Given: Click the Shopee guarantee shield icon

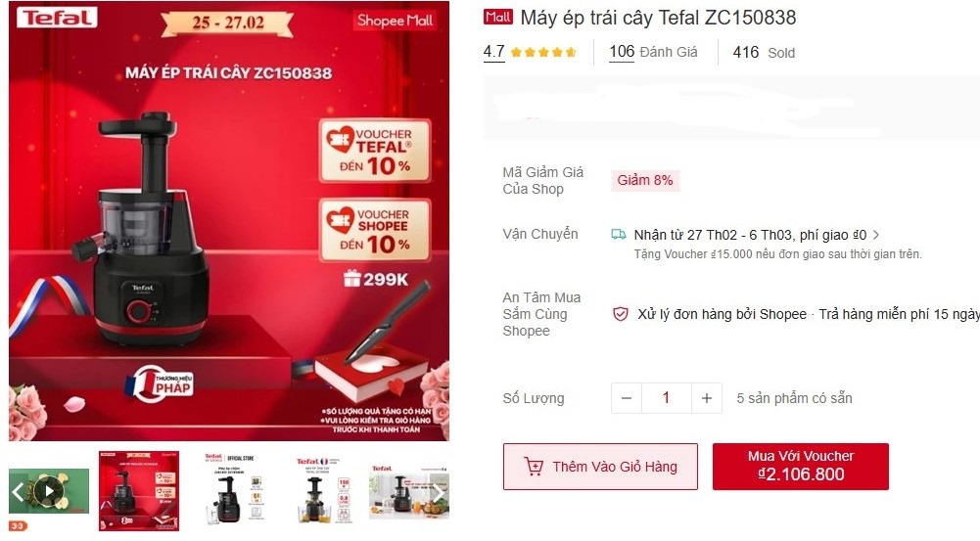Looking at the screenshot, I should point(620,314).
